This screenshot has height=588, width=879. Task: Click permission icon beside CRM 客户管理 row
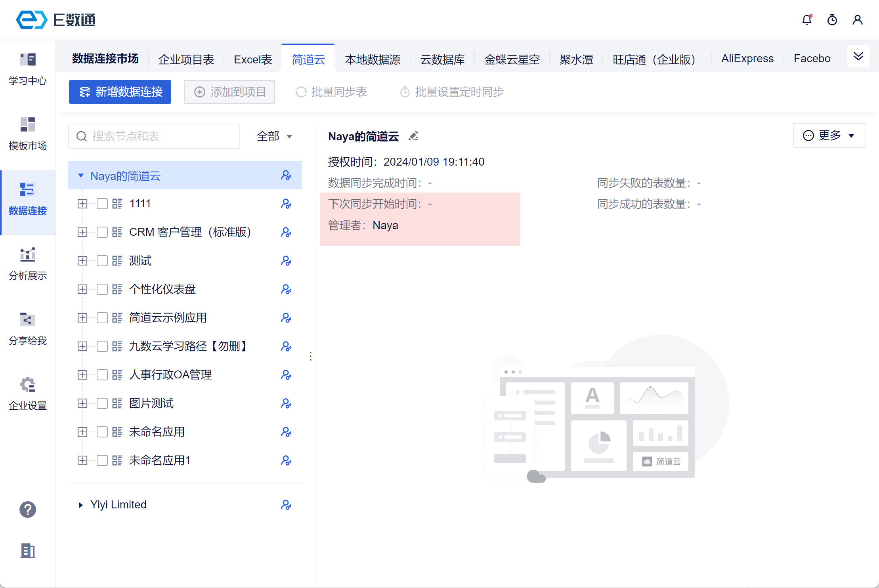coord(286,232)
